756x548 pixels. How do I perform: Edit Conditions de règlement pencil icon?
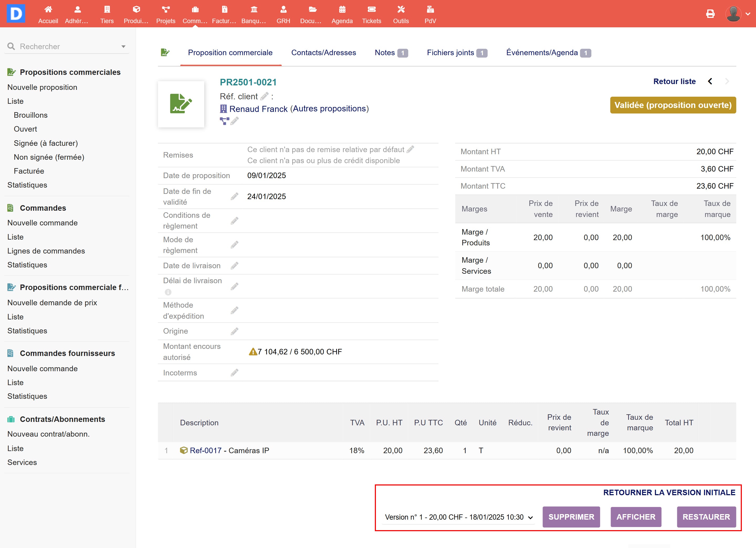point(235,221)
